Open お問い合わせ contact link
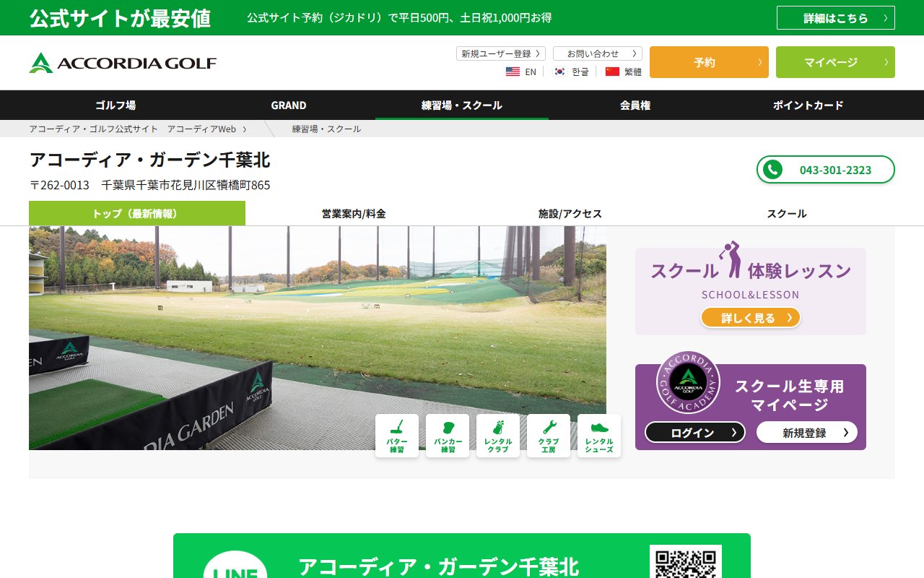924x578 pixels. tap(598, 53)
